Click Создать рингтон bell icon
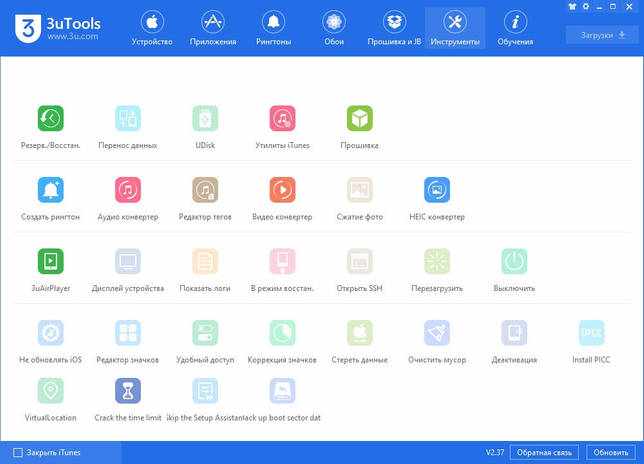The height and width of the screenshot is (464, 644). coord(51,190)
